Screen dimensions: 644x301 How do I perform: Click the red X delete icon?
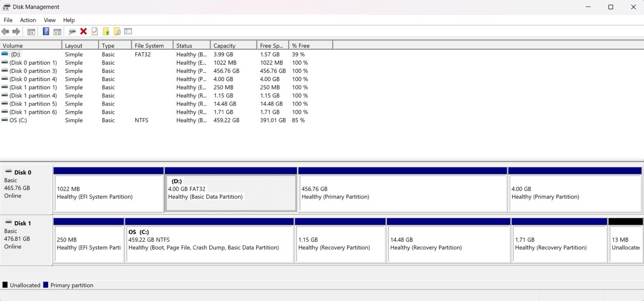[x=83, y=31]
